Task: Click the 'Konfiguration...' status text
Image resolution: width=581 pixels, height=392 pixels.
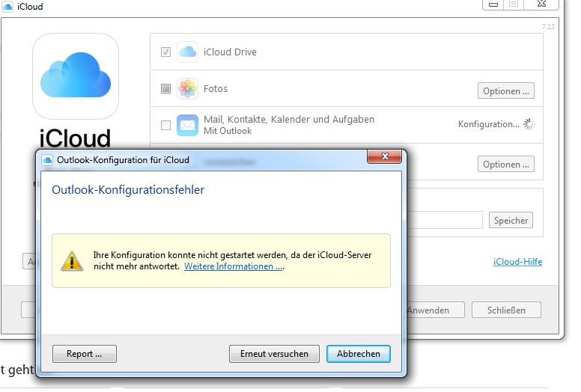Action: [488, 124]
